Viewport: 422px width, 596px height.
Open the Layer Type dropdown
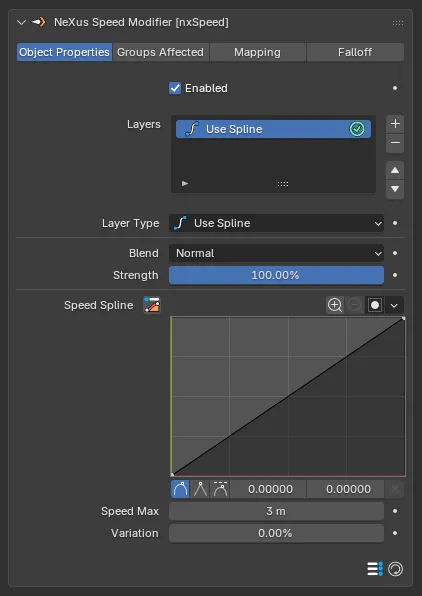tap(276, 223)
